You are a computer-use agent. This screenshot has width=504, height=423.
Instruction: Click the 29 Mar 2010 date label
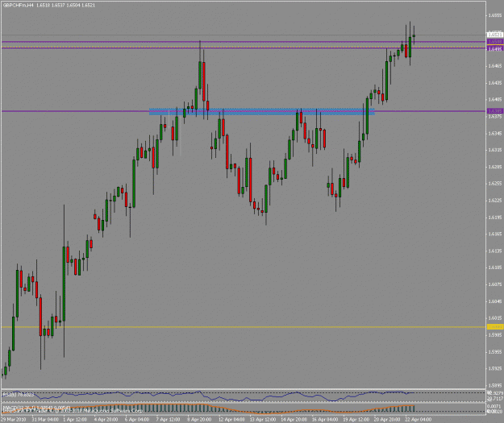pyautogui.click(x=14, y=419)
